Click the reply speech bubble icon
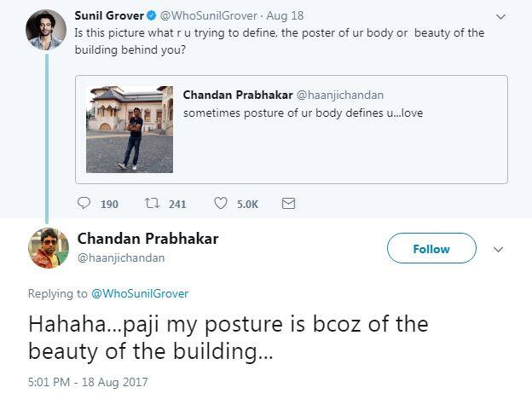 [x=84, y=203]
